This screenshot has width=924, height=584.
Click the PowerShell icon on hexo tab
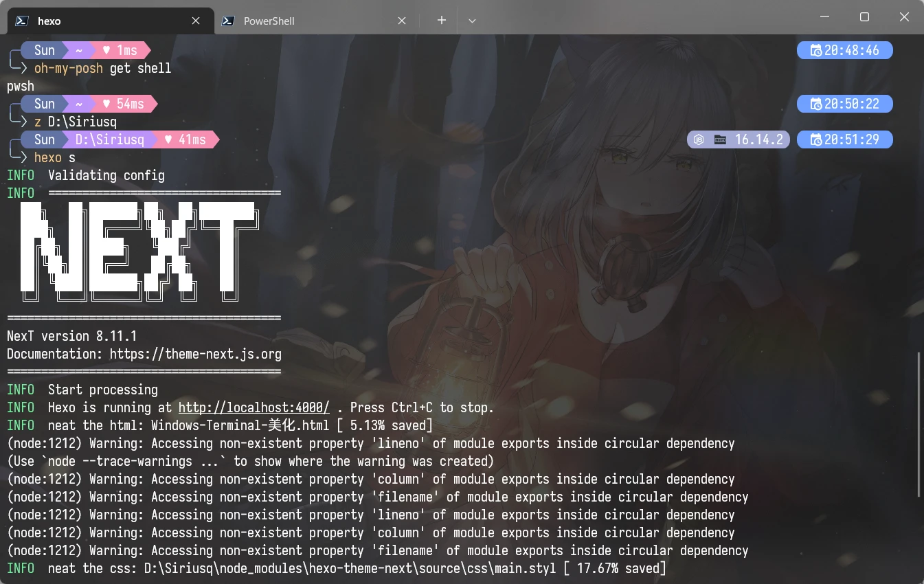23,21
